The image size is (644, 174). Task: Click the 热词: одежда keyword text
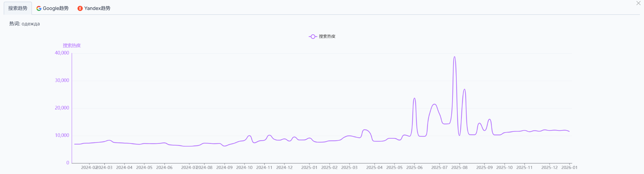(x=24, y=24)
